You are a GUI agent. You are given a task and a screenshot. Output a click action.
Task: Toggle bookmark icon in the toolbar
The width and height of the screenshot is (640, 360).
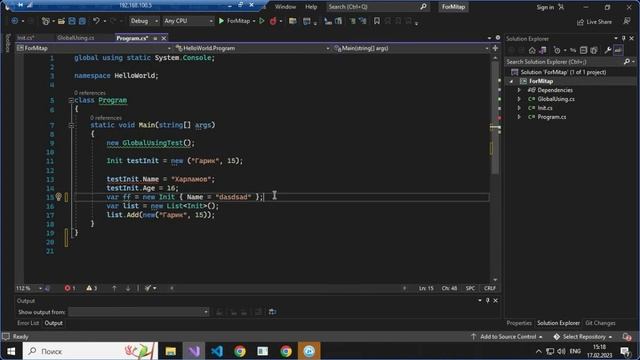[x=377, y=21]
